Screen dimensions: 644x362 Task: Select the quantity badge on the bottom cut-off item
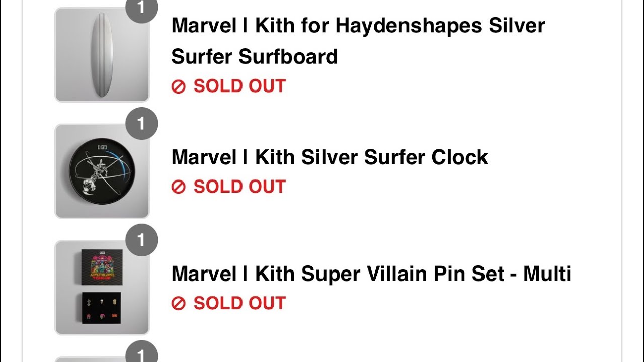141,354
